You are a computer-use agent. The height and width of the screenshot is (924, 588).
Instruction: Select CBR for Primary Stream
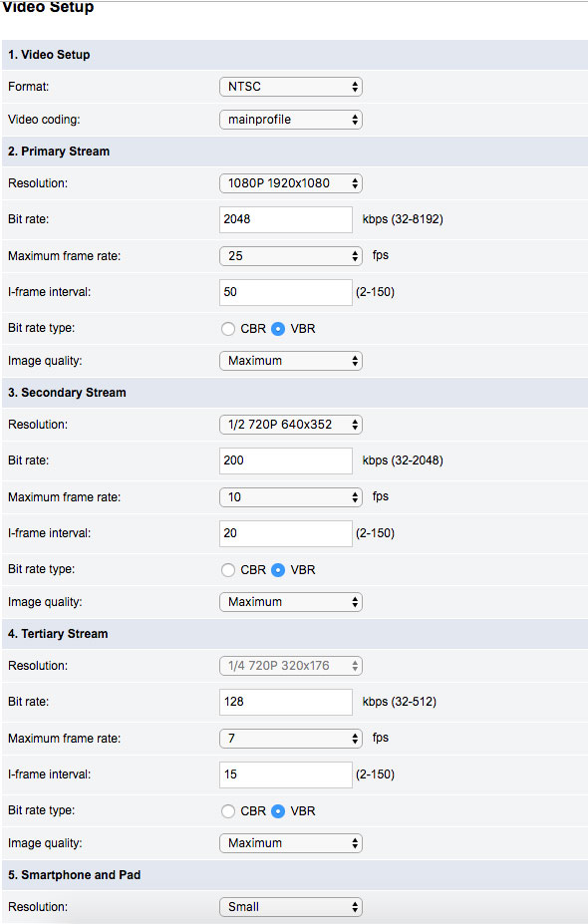pyautogui.click(x=228, y=329)
